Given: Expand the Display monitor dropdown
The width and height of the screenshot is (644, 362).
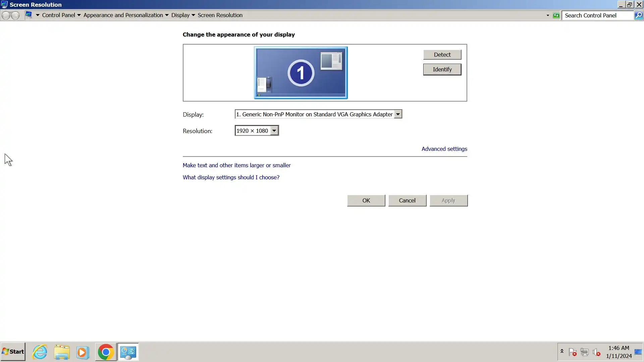Looking at the screenshot, I should coord(398,114).
